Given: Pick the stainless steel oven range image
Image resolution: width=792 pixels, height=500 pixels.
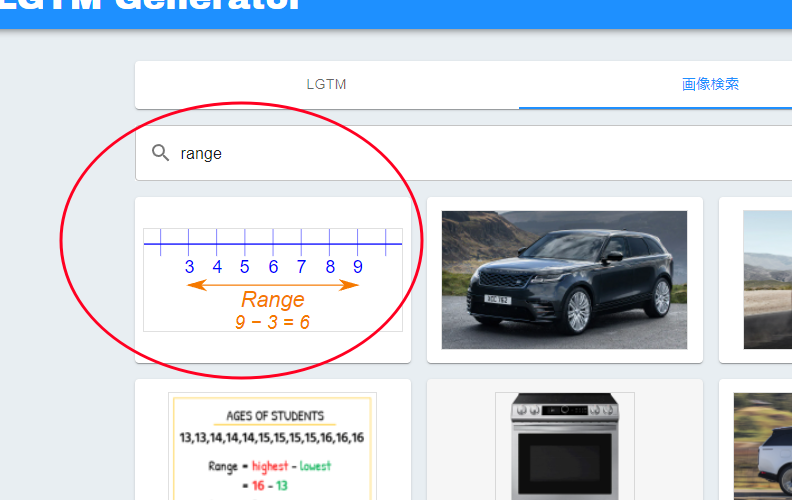Looking at the screenshot, I should tap(565, 446).
